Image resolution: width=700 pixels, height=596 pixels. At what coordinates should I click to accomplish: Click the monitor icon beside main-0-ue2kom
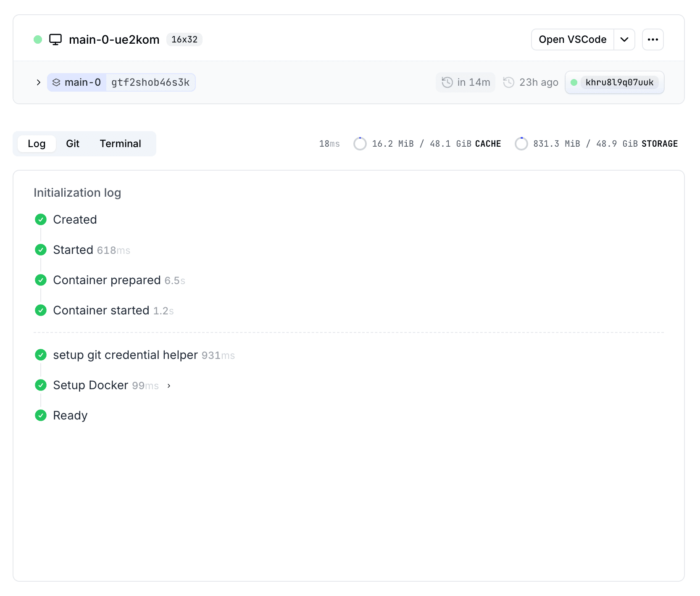(55, 40)
